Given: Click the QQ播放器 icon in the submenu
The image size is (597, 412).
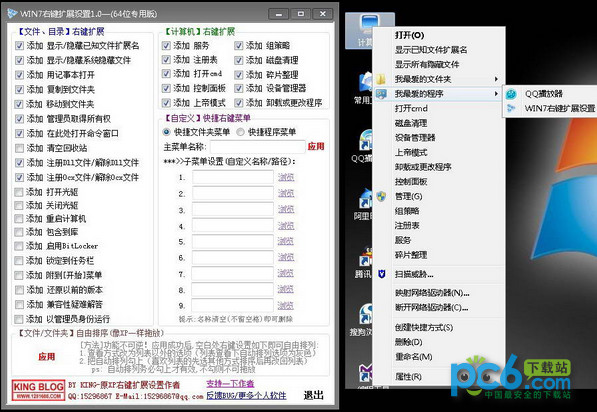Looking at the screenshot, I should 511,94.
